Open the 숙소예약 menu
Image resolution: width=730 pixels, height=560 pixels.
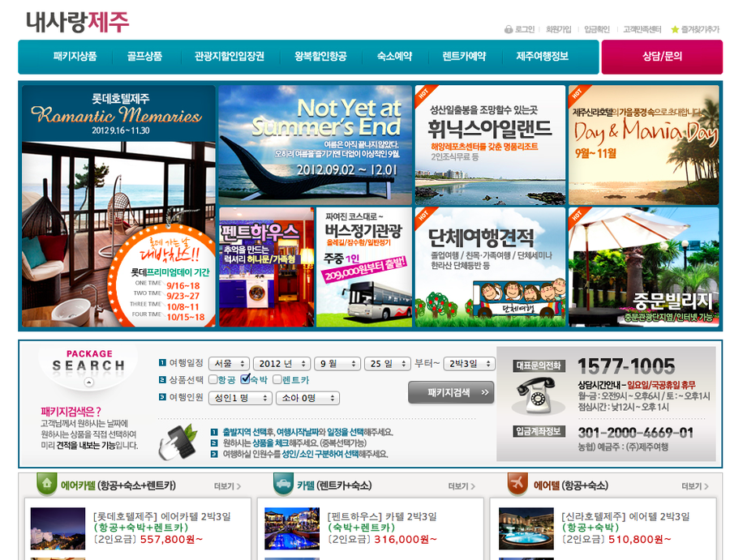(x=395, y=57)
